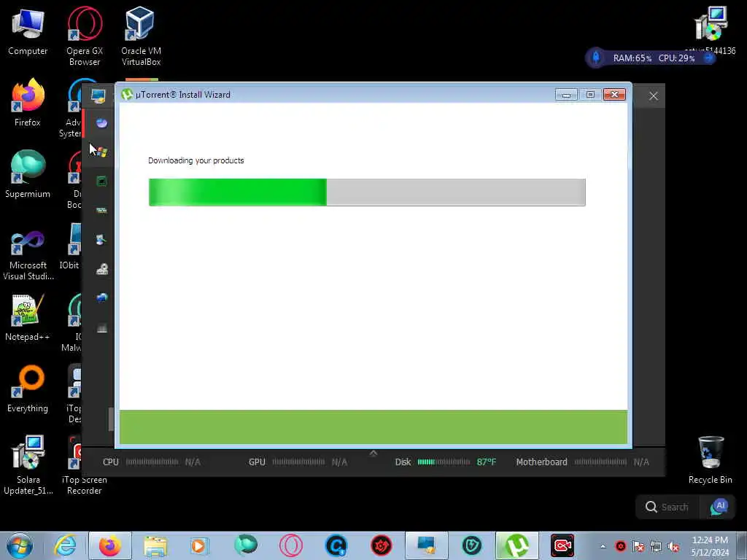Open the Solara Updater desktop icon

pyautogui.click(x=28, y=465)
